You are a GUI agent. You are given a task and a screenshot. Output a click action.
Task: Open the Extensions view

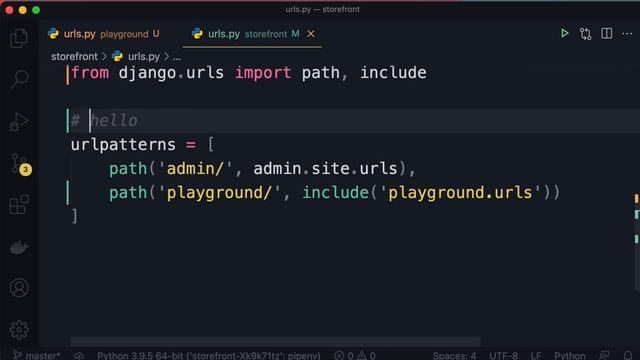(x=19, y=204)
